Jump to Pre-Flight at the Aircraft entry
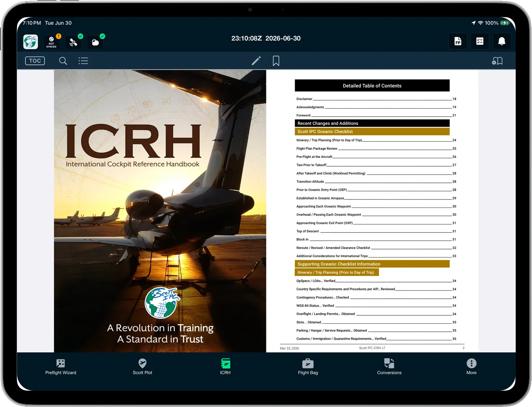The height and width of the screenshot is (407, 532). tap(376, 157)
